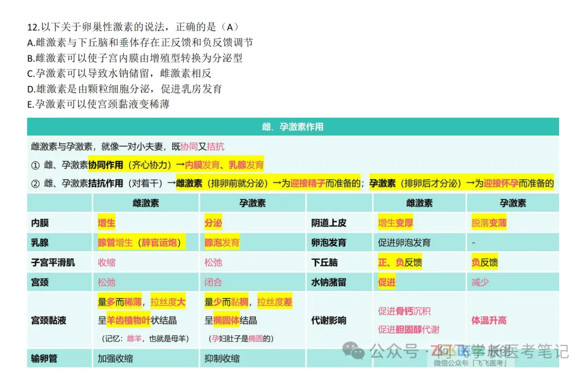Click highlighted 量少而黏稠 text
The image size is (588, 375).
coord(226,302)
